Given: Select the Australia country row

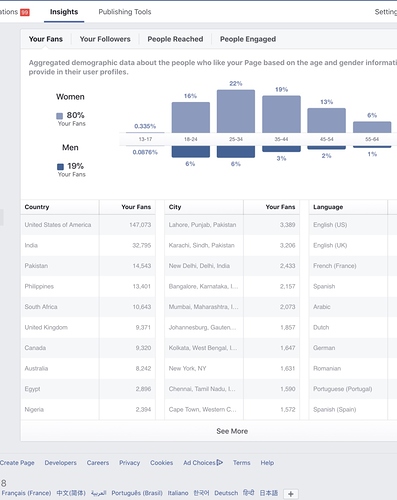Looking at the screenshot, I should (88, 368).
